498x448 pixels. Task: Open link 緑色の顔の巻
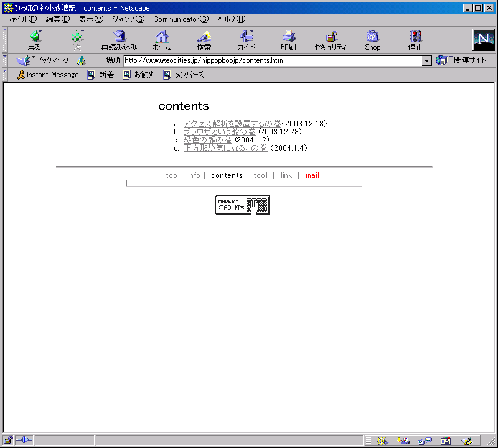(208, 140)
